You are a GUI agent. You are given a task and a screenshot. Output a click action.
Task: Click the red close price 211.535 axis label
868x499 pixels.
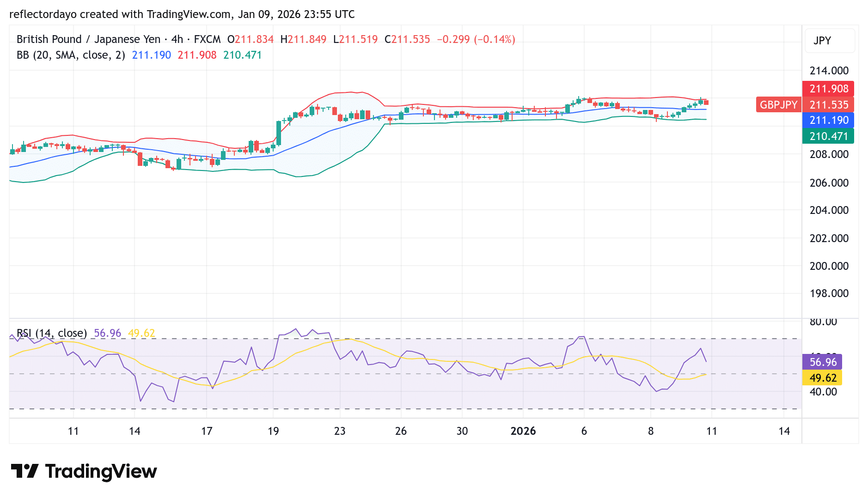[x=828, y=104]
